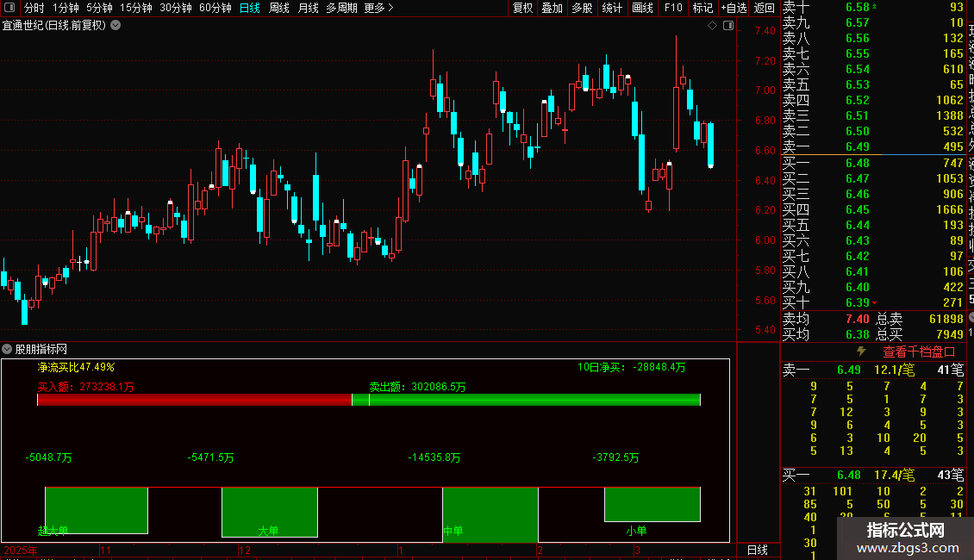Image resolution: width=974 pixels, height=560 pixels.
Task: Open the 复权 adjustment menu
Action: coord(522,8)
